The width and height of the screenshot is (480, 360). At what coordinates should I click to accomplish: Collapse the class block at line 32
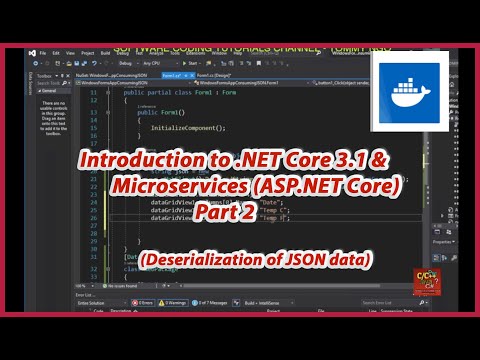pyautogui.click(x=108, y=269)
